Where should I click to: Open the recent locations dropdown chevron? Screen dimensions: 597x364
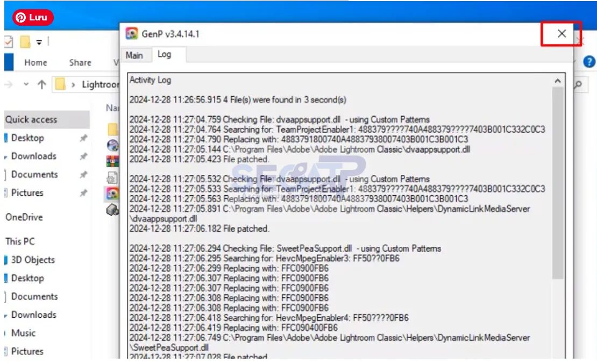click(26, 84)
